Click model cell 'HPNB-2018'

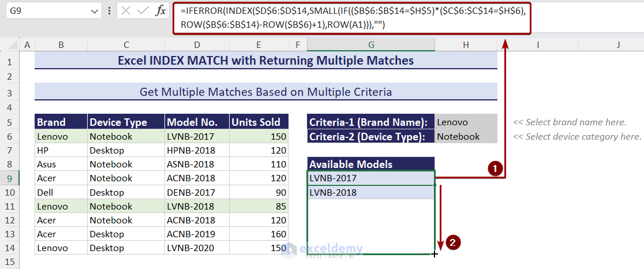pos(197,150)
